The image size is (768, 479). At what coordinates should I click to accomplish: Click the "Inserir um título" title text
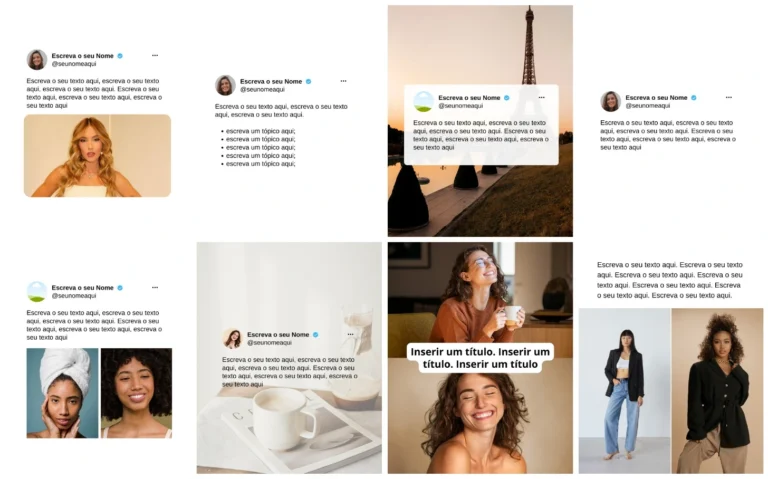480,358
